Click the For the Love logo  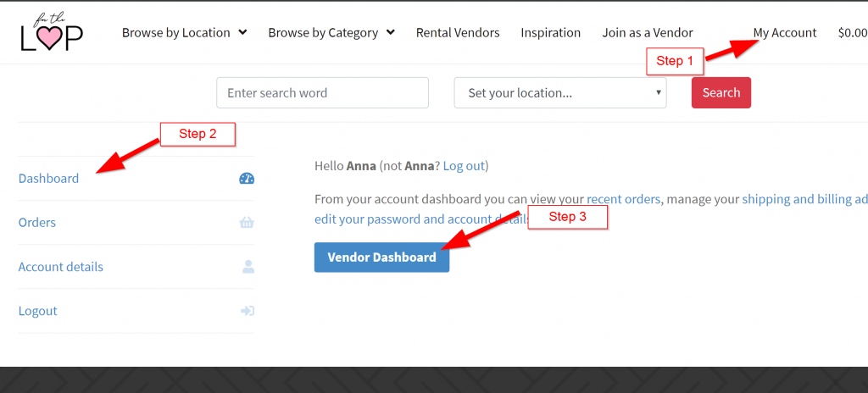coord(52,32)
